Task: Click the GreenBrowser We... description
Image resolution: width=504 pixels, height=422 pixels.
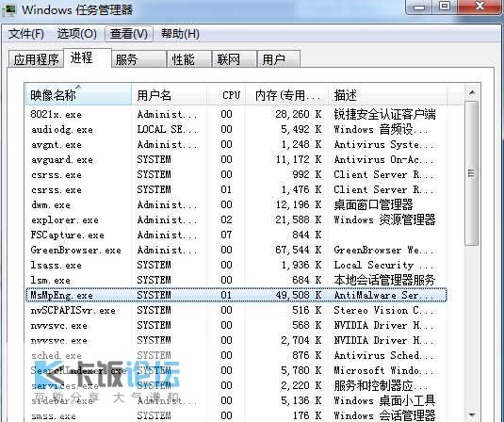Action: (383, 250)
